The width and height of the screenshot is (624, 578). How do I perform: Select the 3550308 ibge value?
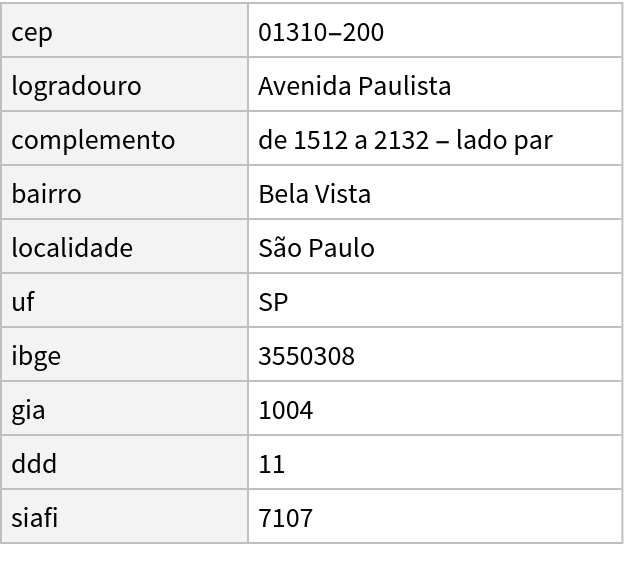[306, 356]
